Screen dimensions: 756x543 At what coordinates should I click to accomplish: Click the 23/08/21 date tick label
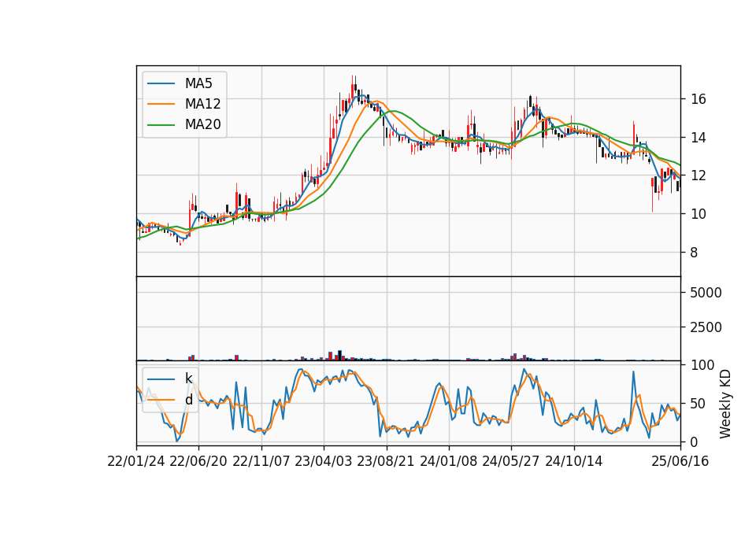click(386, 461)
